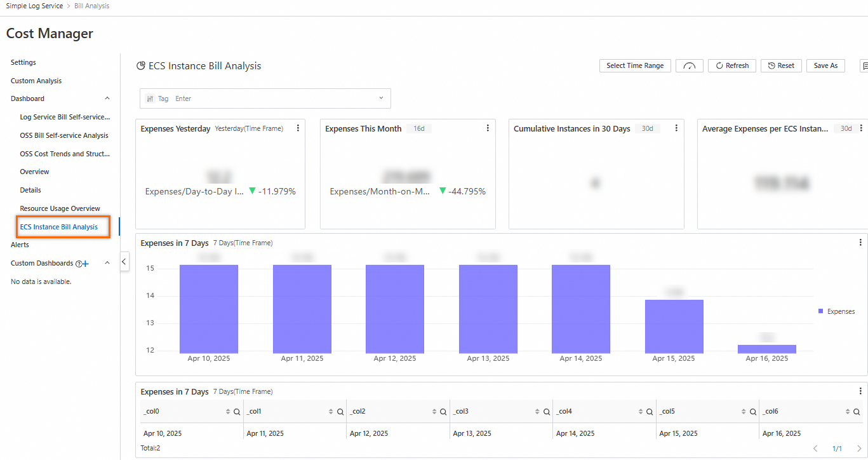868x460 pixels.
Task: Select Resource Usage Overview dashboard
Action: point(60,208)
